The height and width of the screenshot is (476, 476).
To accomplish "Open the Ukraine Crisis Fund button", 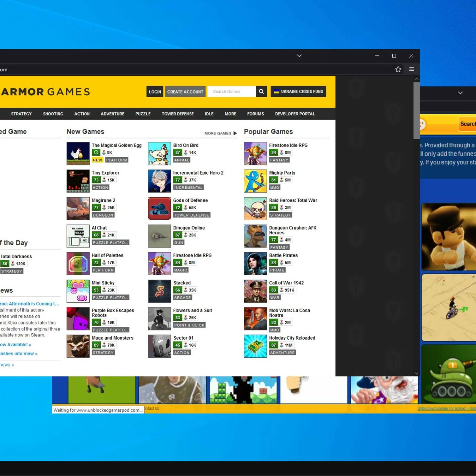I will tap(298, 92).
